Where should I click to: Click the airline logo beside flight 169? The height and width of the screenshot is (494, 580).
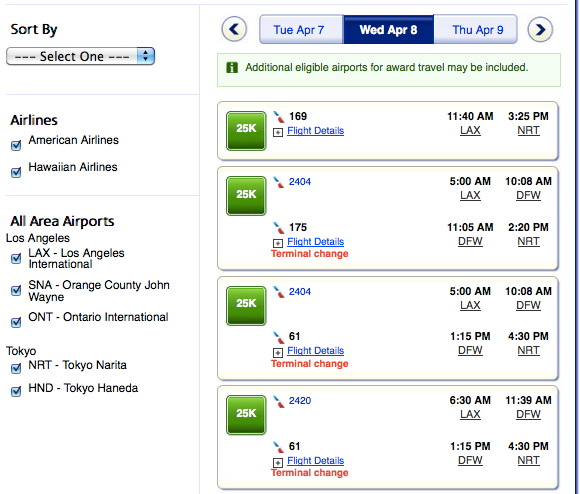[279, 117]
